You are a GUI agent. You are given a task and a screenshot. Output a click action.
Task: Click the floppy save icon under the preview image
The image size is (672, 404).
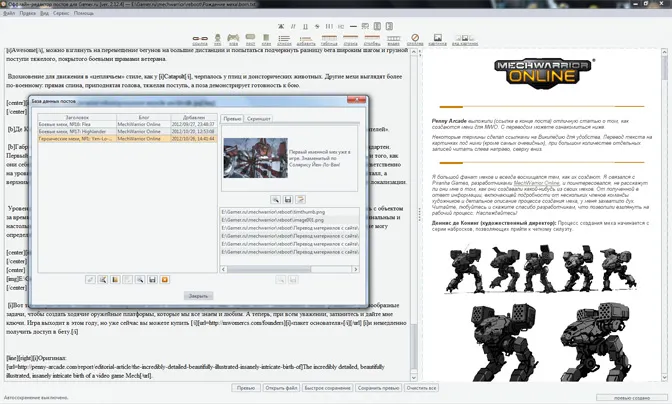288,199
